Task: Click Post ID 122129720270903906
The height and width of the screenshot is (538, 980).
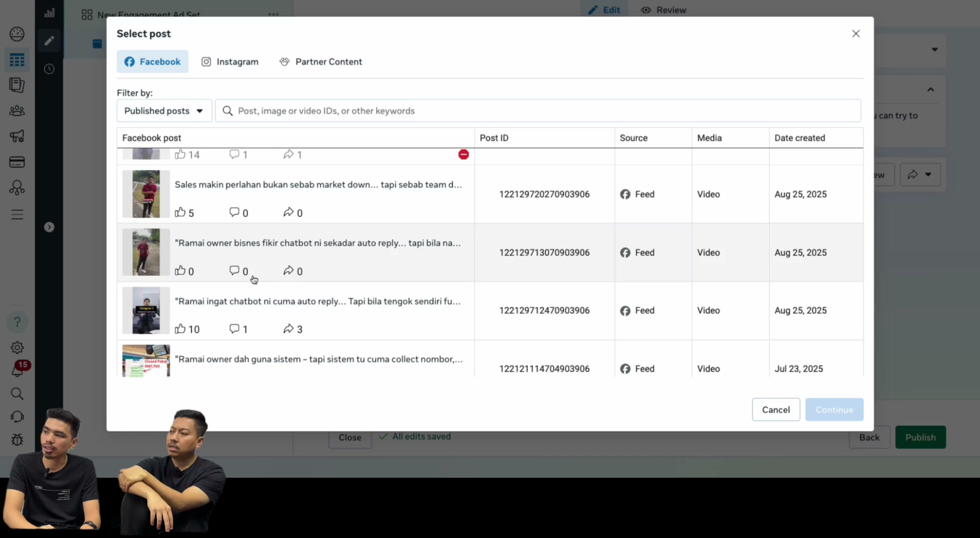Action: [544, 194]
